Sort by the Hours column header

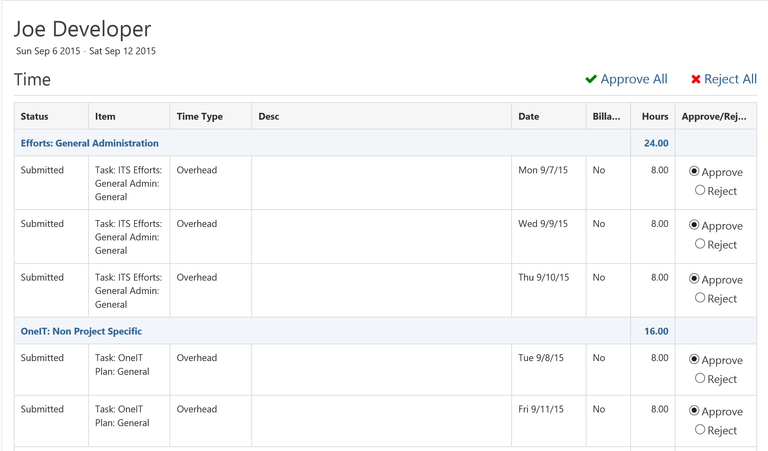click(x=655, y=117)
